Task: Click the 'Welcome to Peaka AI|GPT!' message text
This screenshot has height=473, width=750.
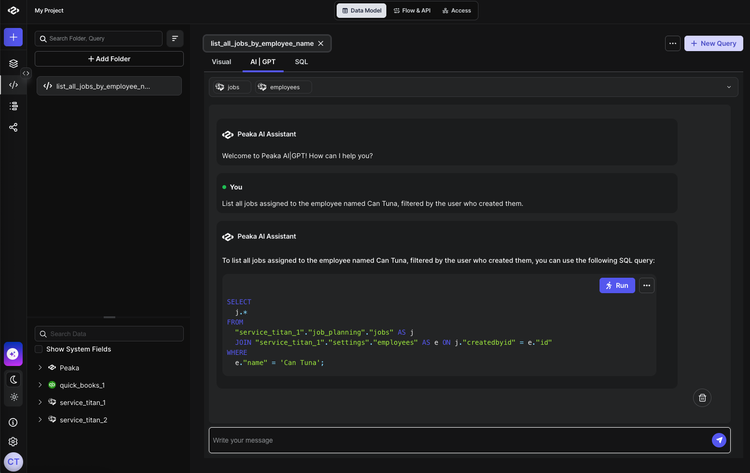Action: click(297, 156)
